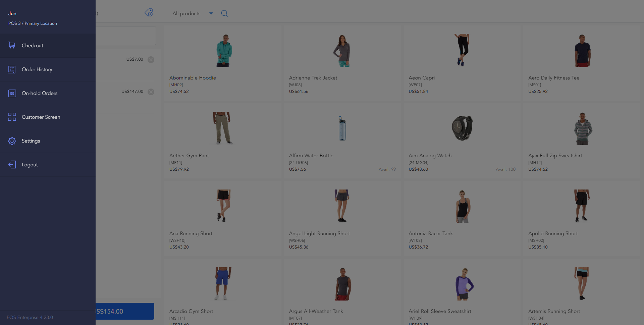Click the Order History receipt icon

pyautogui.click(x=12, y=69)
